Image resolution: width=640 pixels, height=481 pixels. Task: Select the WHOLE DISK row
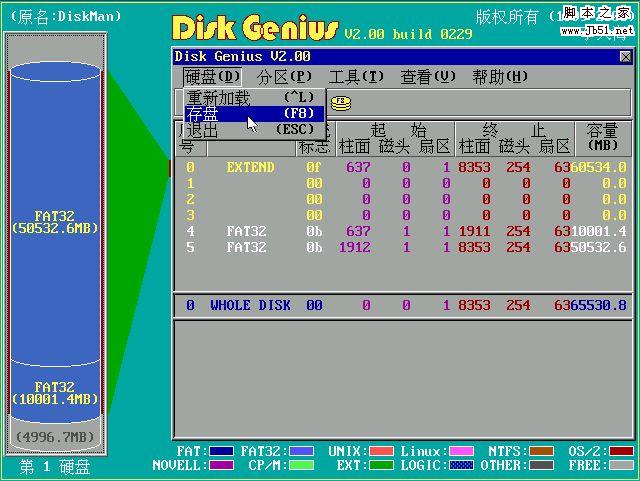[400, 305]
